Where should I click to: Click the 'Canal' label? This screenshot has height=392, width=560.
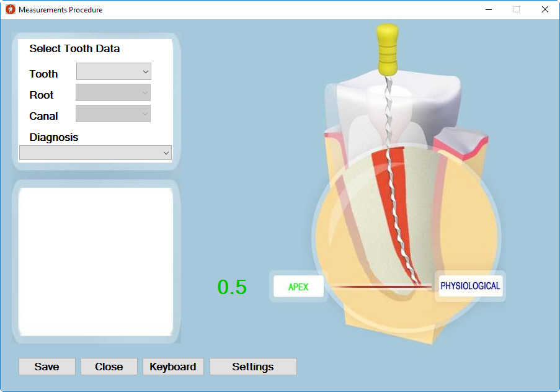(43, 116)
